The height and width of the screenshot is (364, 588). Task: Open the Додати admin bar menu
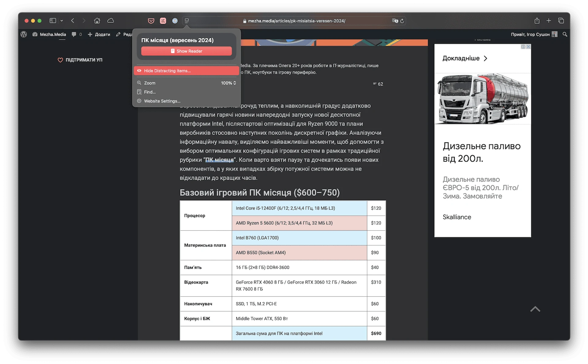tap(99, 34)
